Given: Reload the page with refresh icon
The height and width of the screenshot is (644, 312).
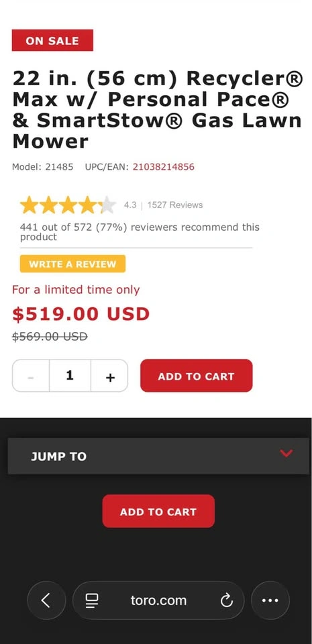Looking at the screenshot, I should coord(226,600).
